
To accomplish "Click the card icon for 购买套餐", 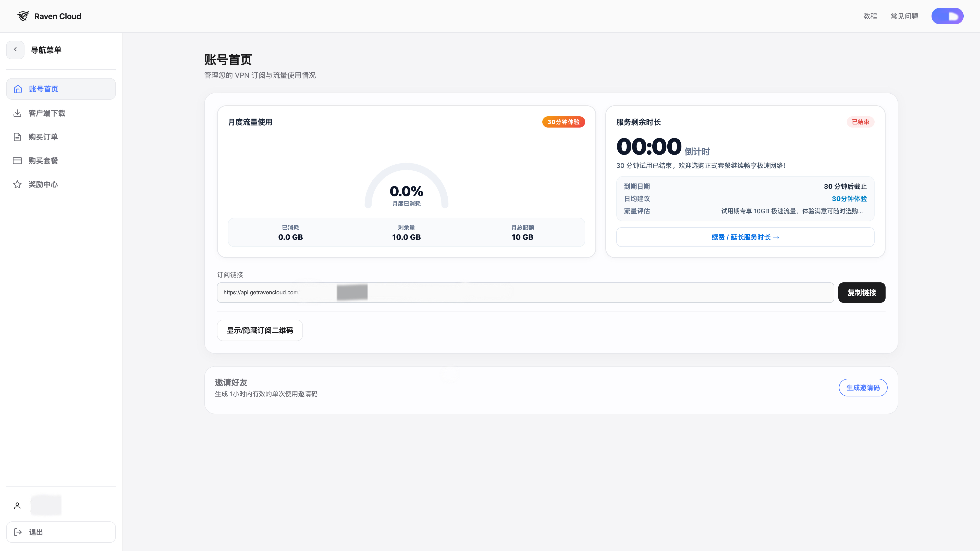I will coord(17,161).
